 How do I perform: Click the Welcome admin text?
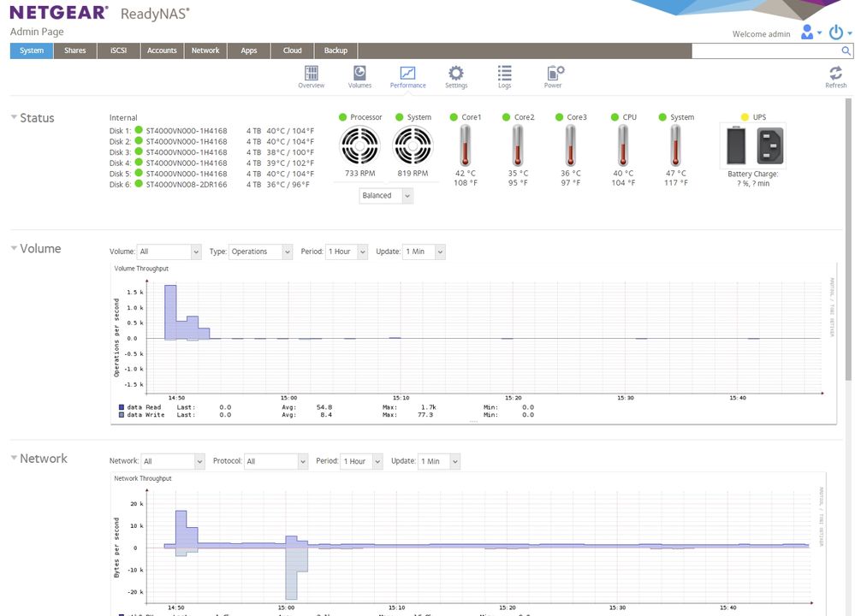coord(761,34)
